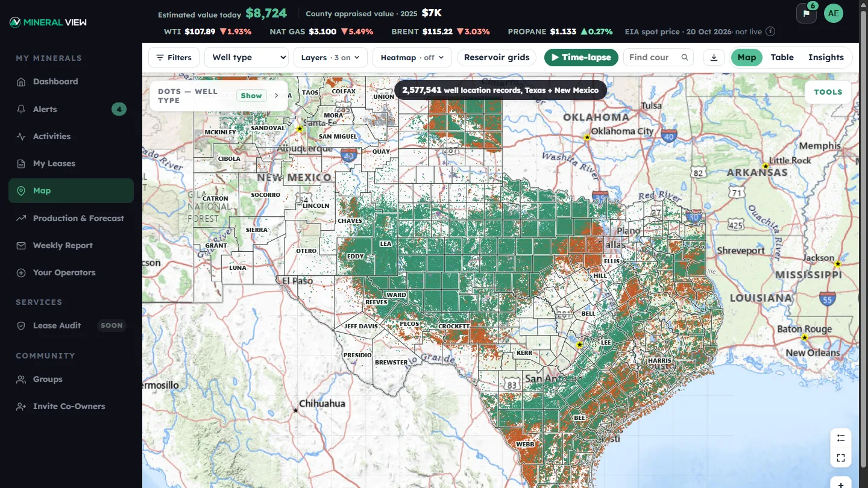Click the HARRIS county label on the map

(659, 360)
